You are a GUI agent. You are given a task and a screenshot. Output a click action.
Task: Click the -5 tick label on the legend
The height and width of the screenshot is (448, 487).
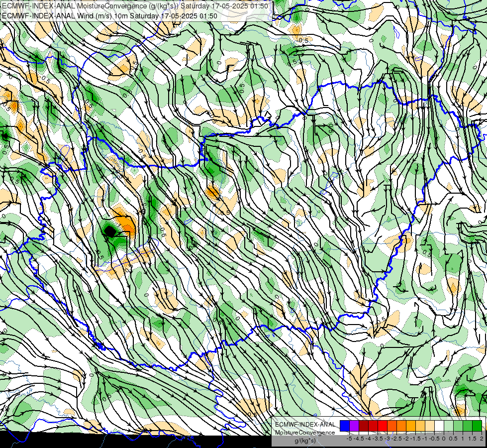tap(349, 439)
